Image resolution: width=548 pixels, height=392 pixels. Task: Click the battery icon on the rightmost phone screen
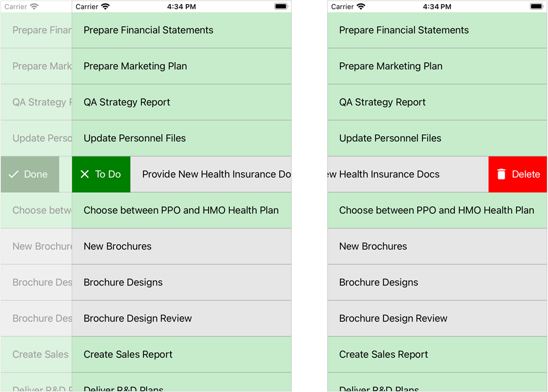(x=537, y=7)
